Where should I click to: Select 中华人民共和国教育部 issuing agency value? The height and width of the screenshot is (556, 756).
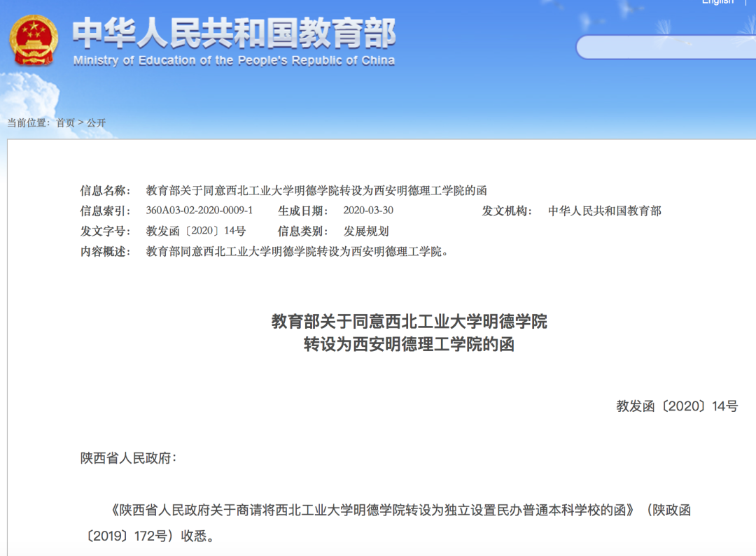pos(605,211)
